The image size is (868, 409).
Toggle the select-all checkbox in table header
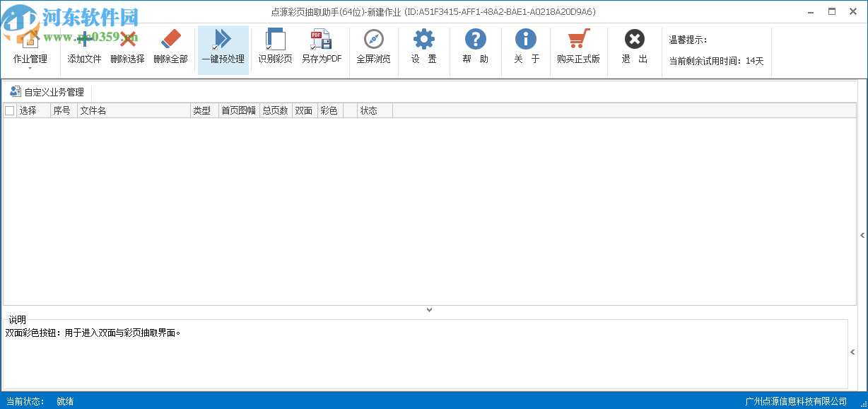pos(9,110)
